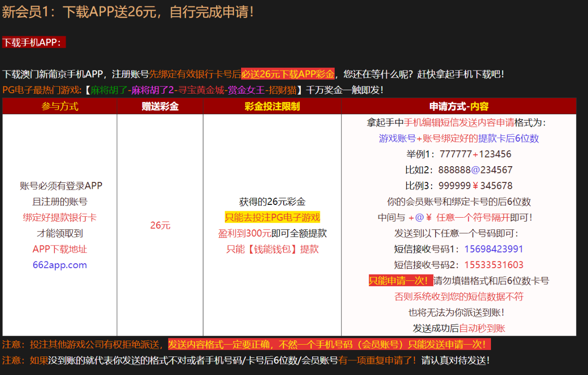
Task: Click the '麻将胡了2' game name
Action: (x=153, y=90)
